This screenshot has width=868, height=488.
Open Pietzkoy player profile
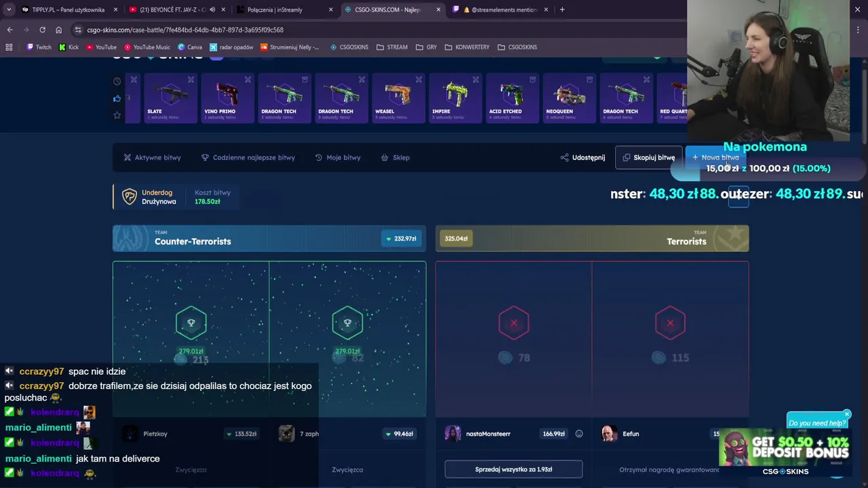point(155,434)
